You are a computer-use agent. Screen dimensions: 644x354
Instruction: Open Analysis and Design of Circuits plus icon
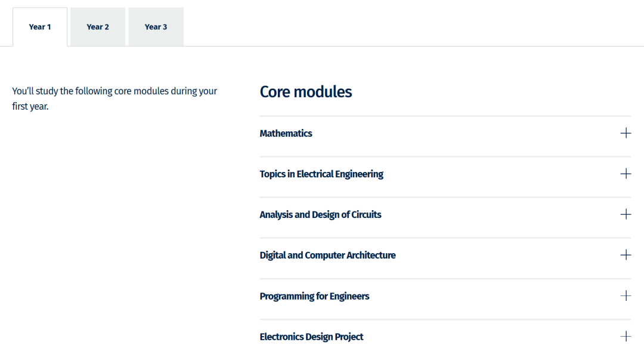coord(626,214)
